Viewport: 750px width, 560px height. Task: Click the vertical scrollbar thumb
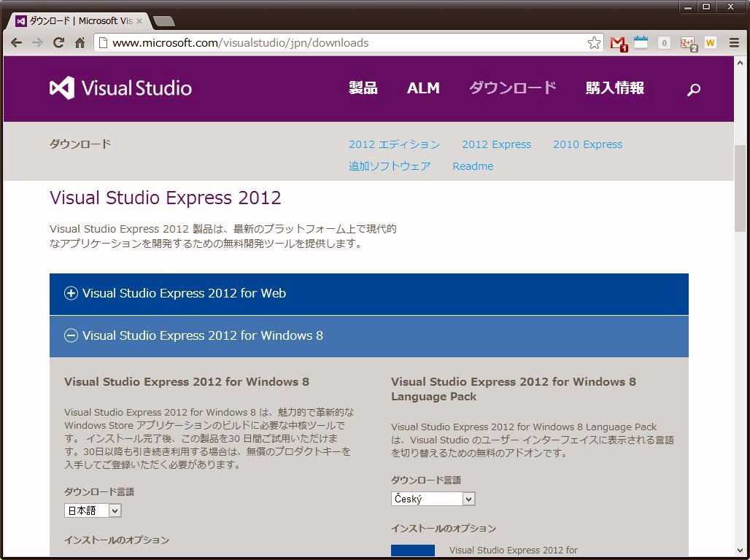pyautogui.click(x=740, y=188)
